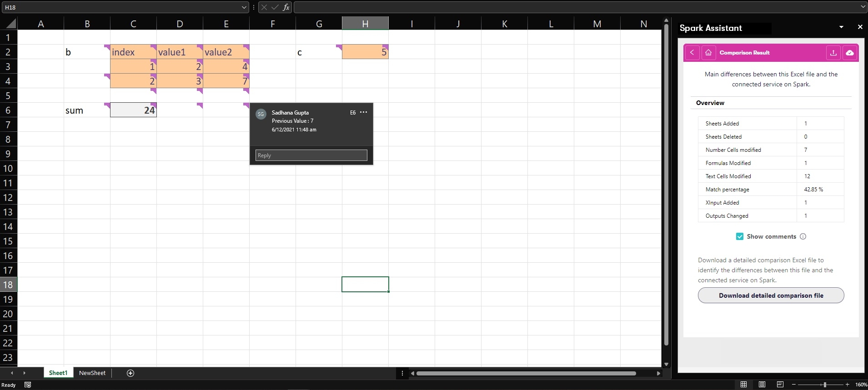Expand the Name Box dropdown
The image size is (868, 390).
244,7
